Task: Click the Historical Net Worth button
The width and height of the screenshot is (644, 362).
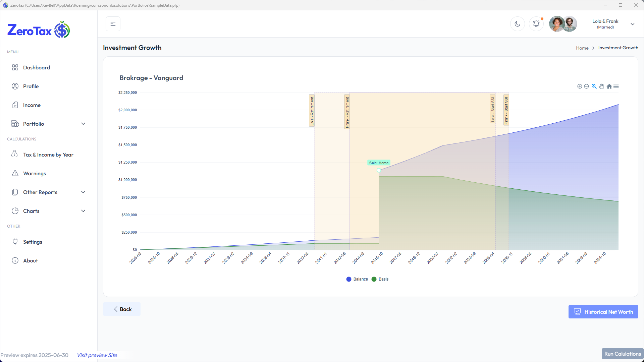Action: [603, 312]
